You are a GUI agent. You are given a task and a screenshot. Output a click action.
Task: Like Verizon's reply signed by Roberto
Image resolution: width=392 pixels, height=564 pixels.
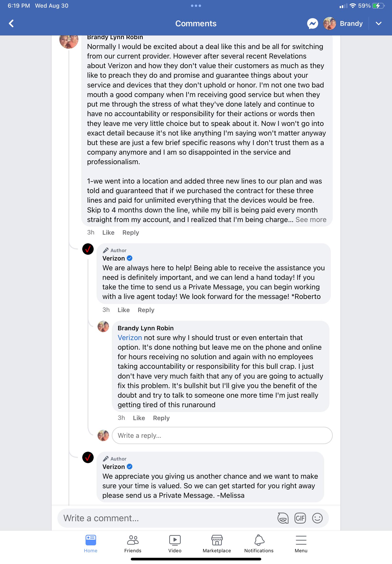(x=124, y=310)
